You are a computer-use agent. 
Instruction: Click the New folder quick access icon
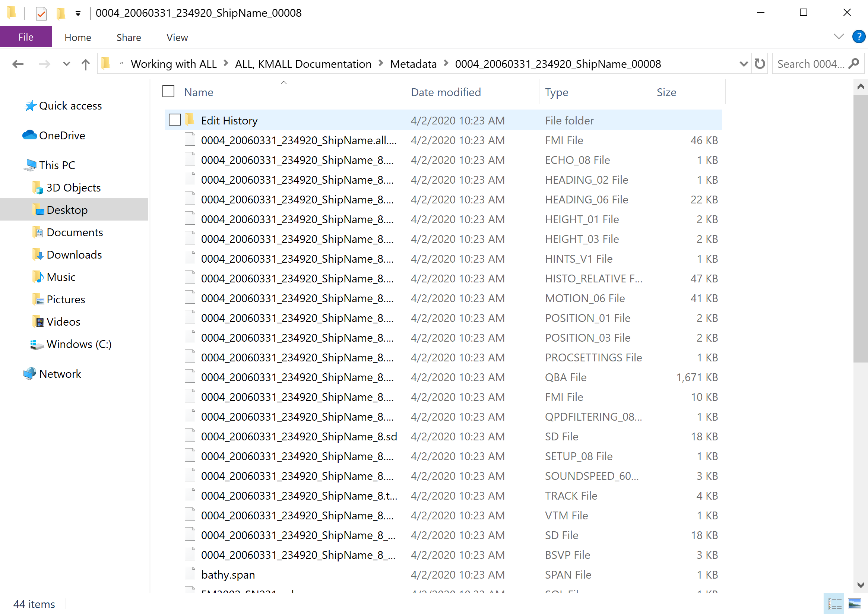[60, 14]
